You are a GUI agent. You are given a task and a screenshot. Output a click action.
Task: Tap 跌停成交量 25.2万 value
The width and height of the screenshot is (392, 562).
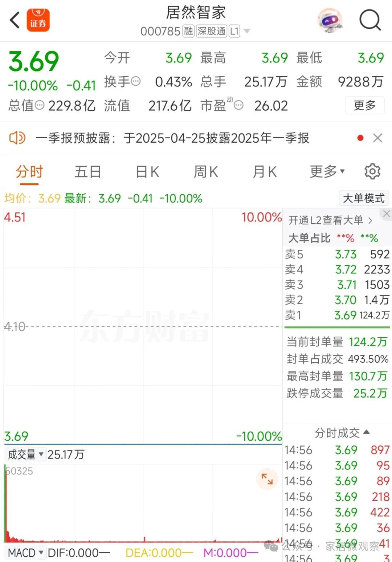coord(370,393)
